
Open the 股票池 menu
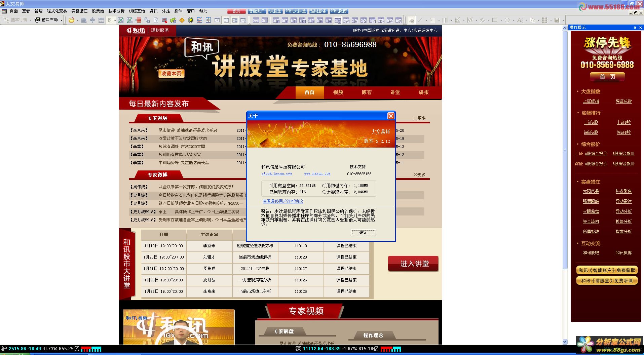[x=98, y=11]
